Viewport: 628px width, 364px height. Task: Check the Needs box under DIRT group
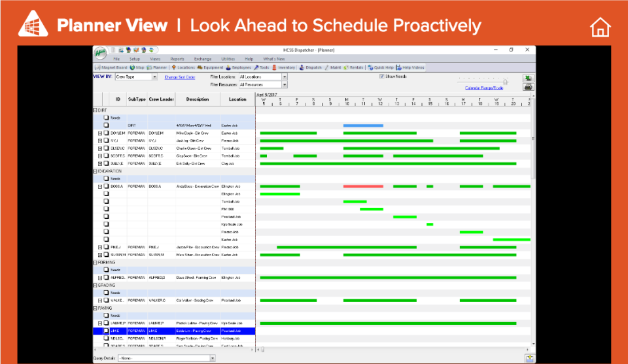106,118
